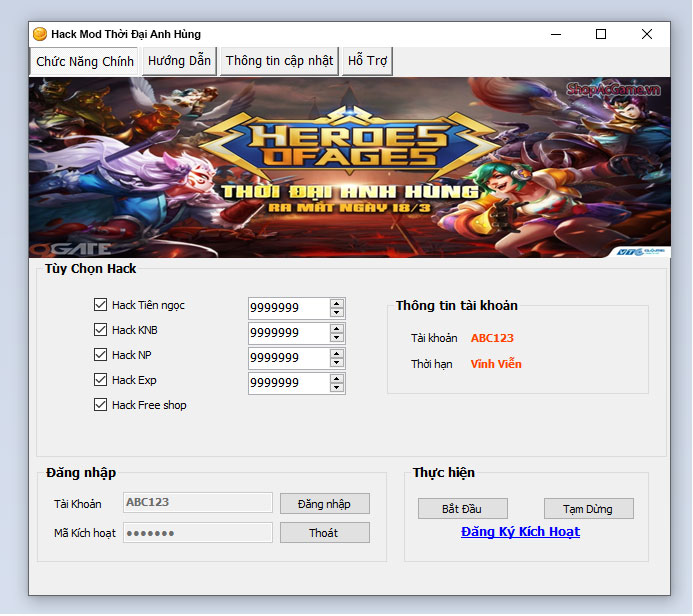
Task: Toggle the Hack Tiên ngọc checkbox
Action: [100, 305]
